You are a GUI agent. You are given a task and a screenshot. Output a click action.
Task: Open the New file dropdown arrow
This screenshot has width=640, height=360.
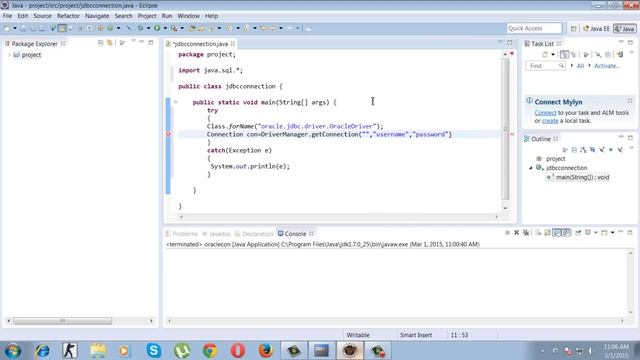point(15,28)
